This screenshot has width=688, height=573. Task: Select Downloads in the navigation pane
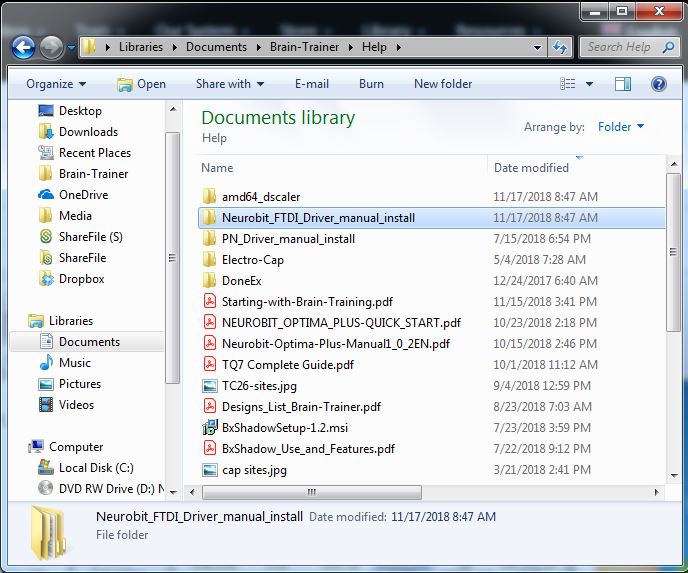coord(78,132)
